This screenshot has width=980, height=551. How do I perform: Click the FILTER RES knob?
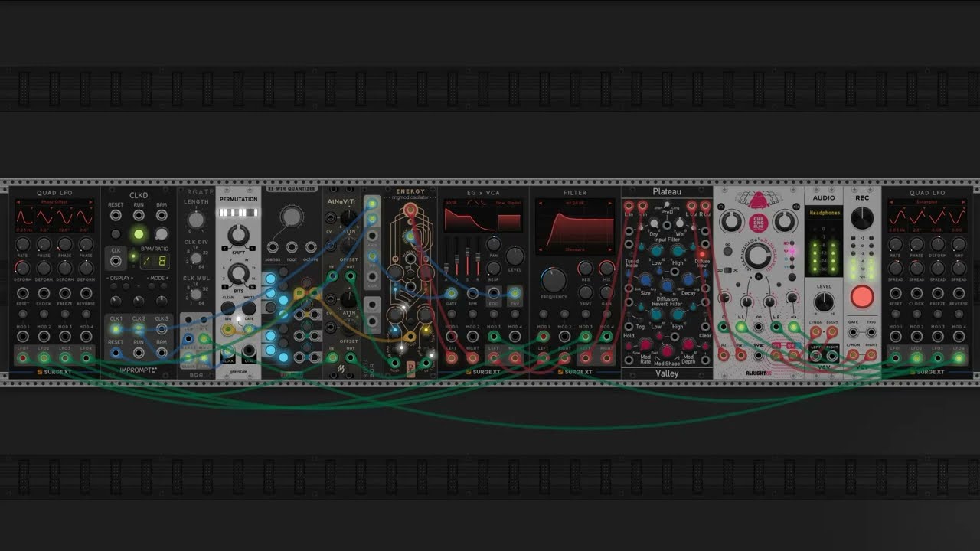click(586, 268)
